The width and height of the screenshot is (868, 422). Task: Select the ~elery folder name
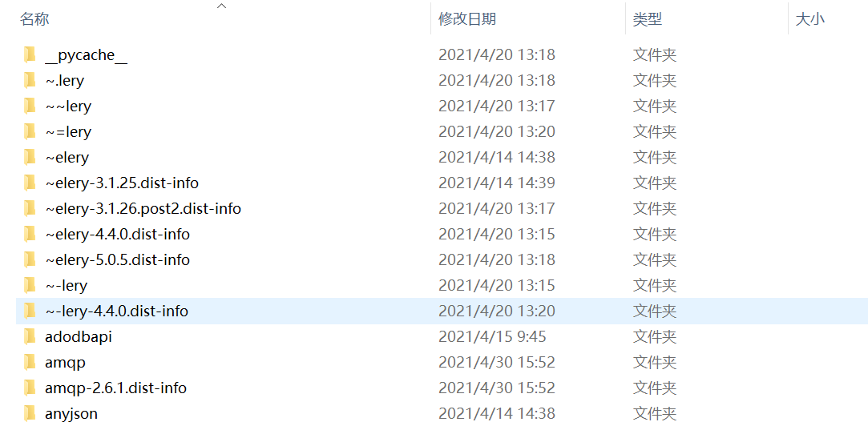click(67, 158)
